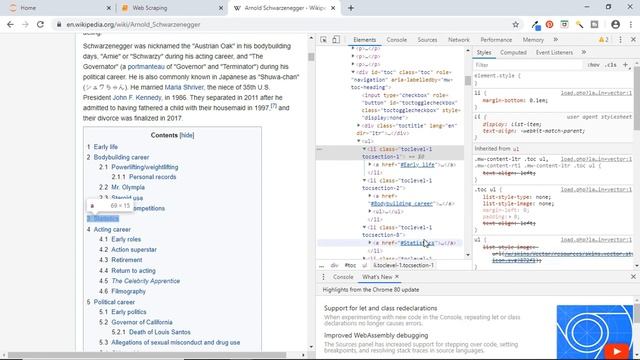This screenshot has width=640, height=360.
Task: Open the load.php stylesheet link for .toc ul
Action: pyautogui.click(x=596, y=189)
